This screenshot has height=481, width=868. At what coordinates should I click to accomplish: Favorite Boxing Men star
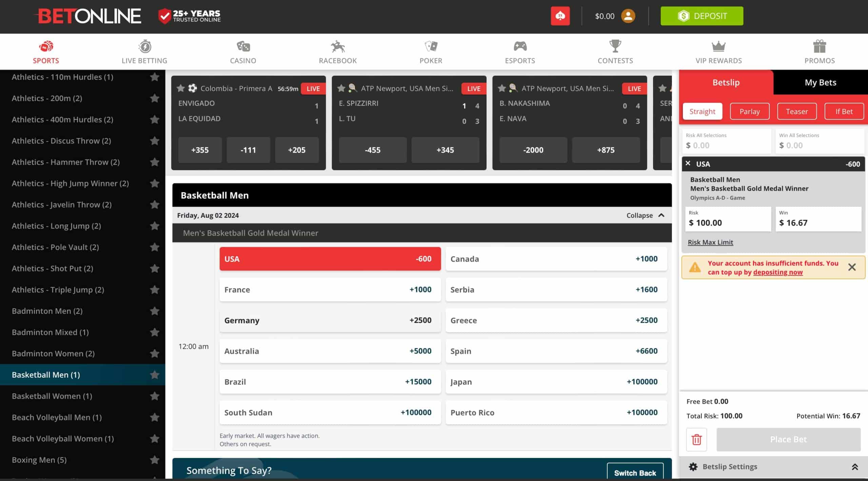click(155, 460)
